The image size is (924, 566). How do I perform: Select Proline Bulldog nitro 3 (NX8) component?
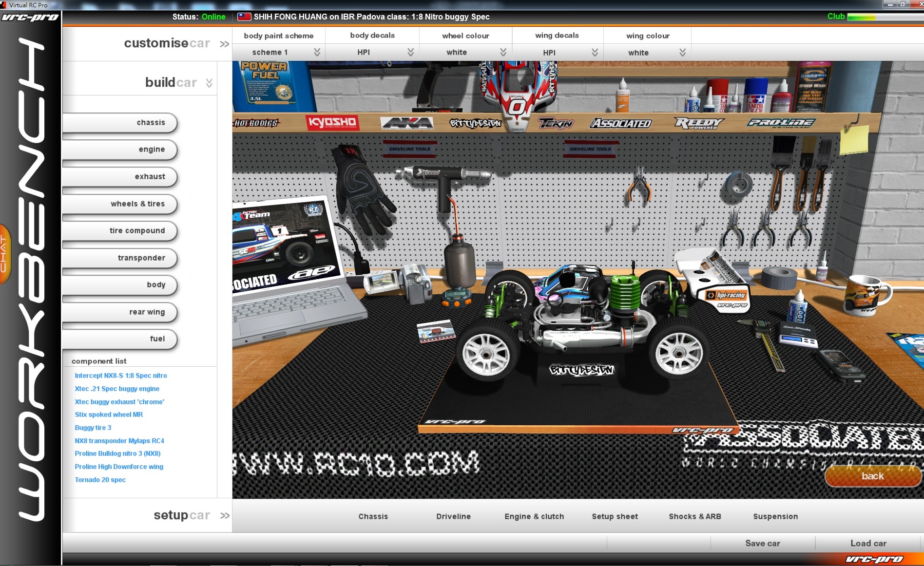117,453
